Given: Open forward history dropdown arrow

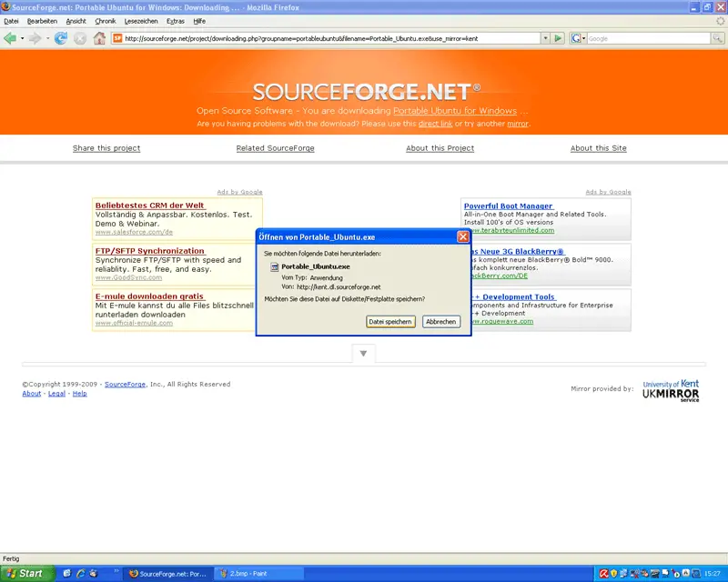Looking at the screenshot, I should [x=47, y=38].
